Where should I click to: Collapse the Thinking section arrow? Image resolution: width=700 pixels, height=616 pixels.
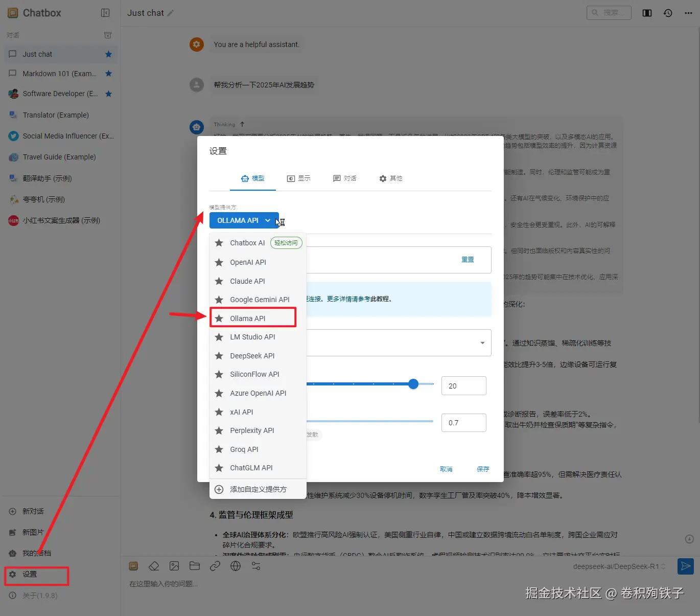(x=242, y=124)
